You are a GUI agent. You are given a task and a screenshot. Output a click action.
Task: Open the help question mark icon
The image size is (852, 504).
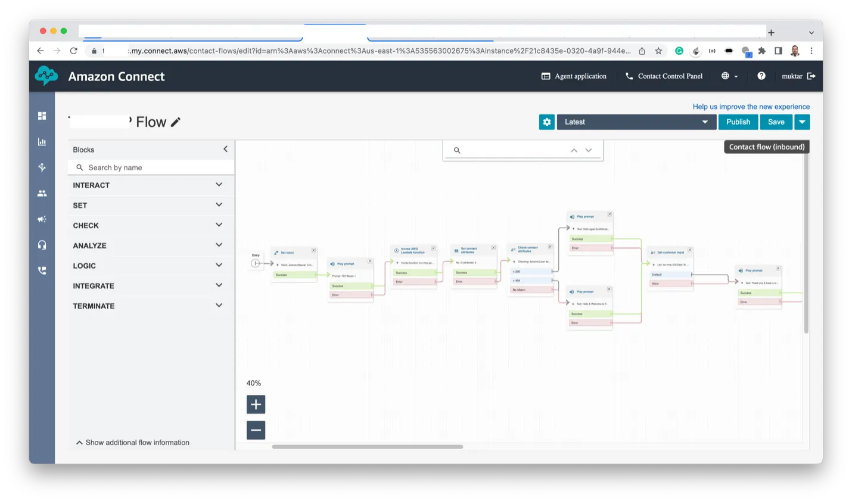click(761, 76)
